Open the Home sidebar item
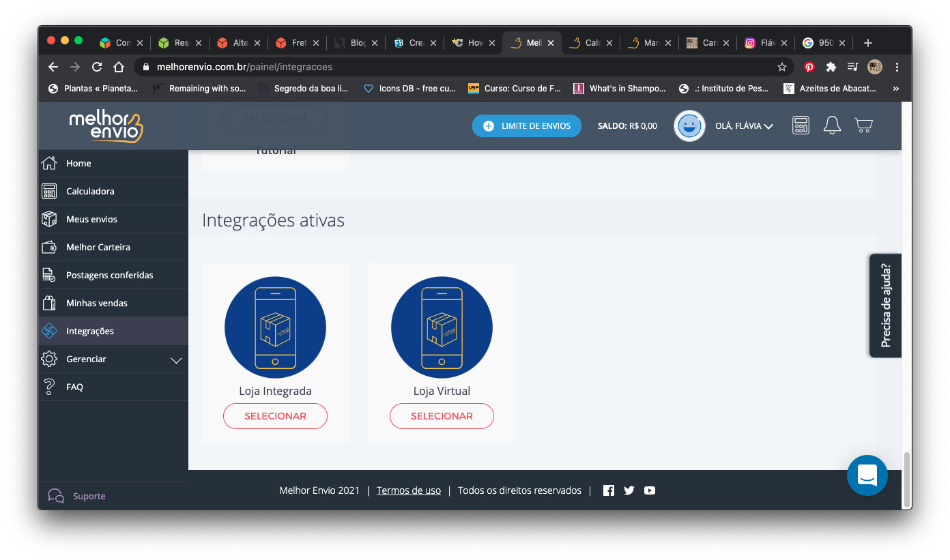This screenshot has width=950, height=560. [113, 163]
